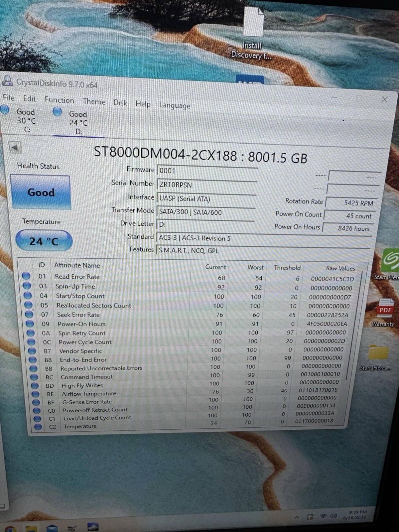The height and width of the screenshot is (532, 399).
Task: Click the Threshold column header
Action: pos(287,267)
